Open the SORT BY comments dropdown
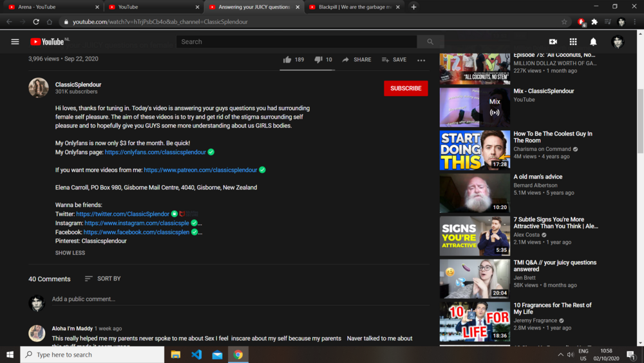This screenshot has height=363, width=644. click(102, 279)
